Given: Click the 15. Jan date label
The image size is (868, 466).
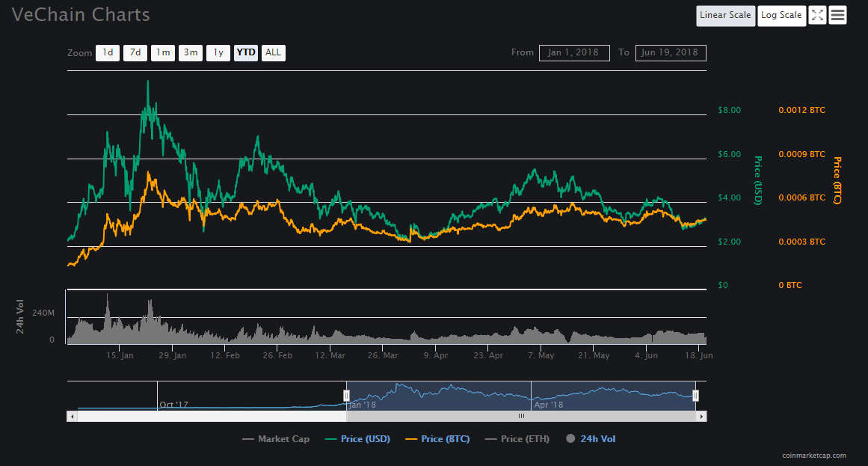Looking at the screenshot, I should [120, 356].
